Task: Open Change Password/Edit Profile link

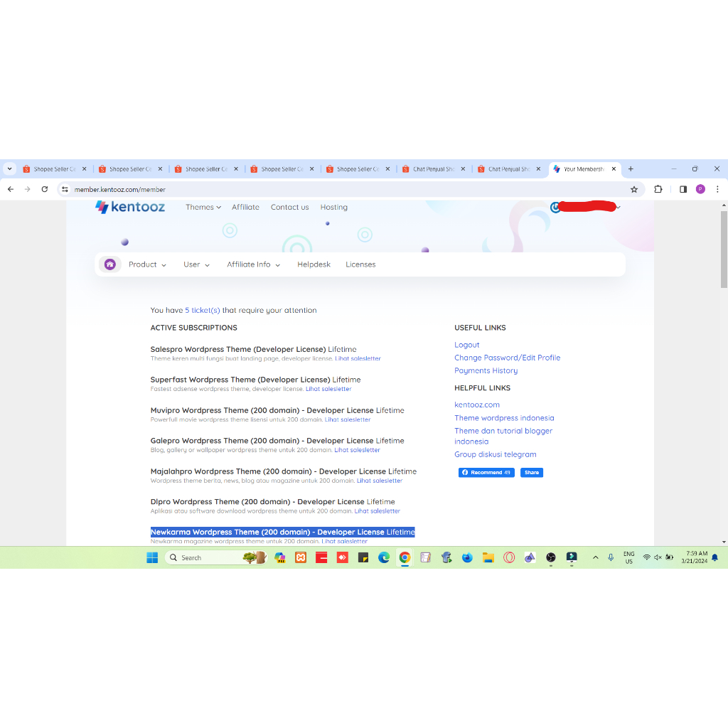Action: tap(507, 358)
